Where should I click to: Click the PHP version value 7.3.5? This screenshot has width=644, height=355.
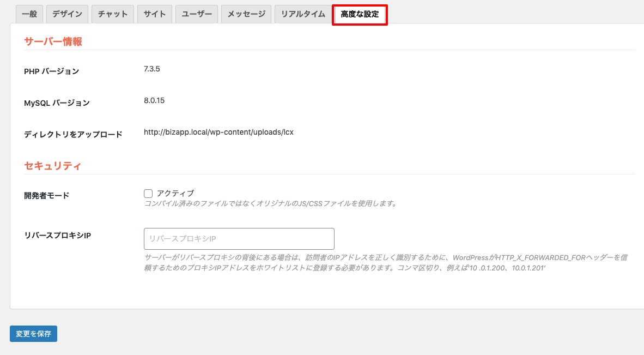click(152, 69)
